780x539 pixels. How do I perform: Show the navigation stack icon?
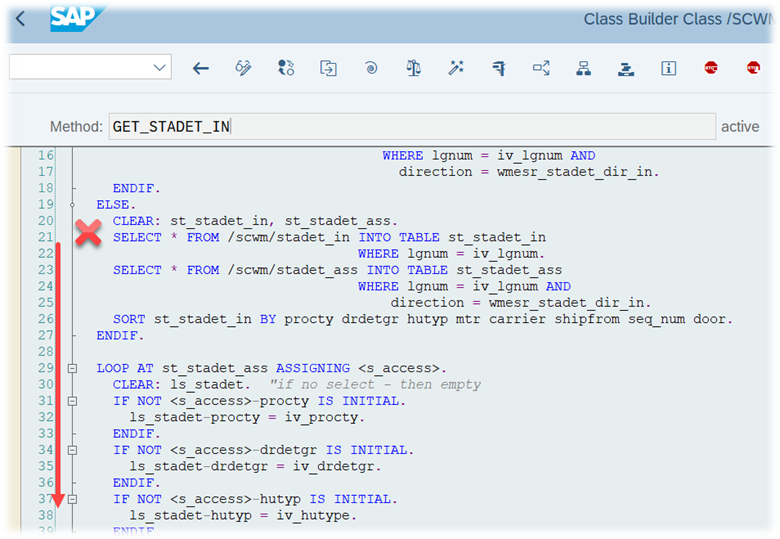click(626, 69)
